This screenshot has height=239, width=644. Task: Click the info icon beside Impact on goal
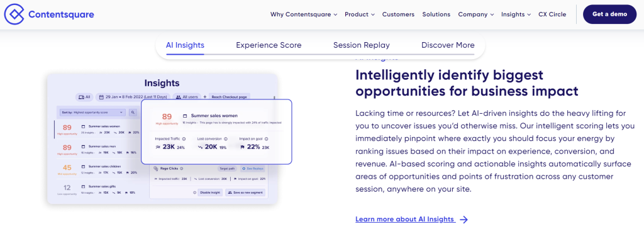(x=267, y=139)
